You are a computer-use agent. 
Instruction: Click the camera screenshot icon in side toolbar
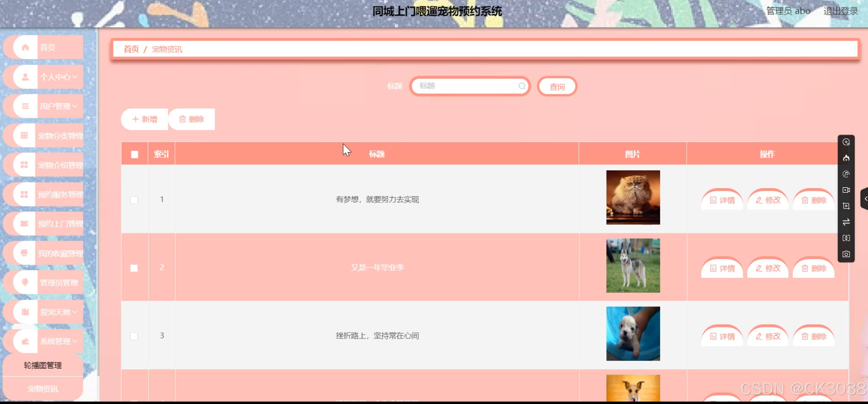pyautogui.click(x=846, y=254)
